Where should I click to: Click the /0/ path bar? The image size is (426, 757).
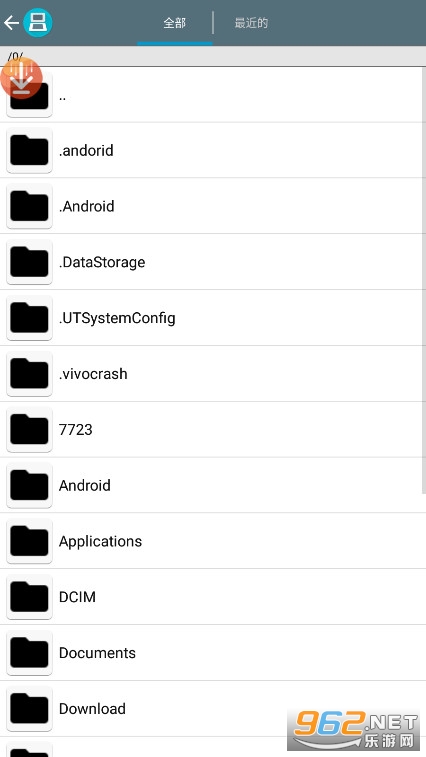[213, 56]
